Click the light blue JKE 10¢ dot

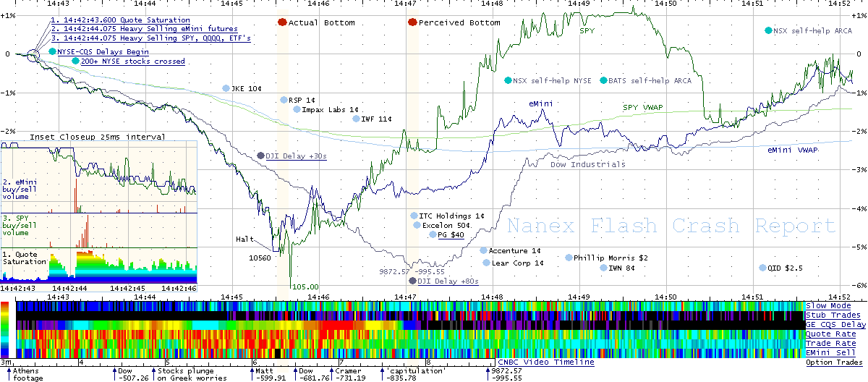pyautogui.click(x=226, y=88)
